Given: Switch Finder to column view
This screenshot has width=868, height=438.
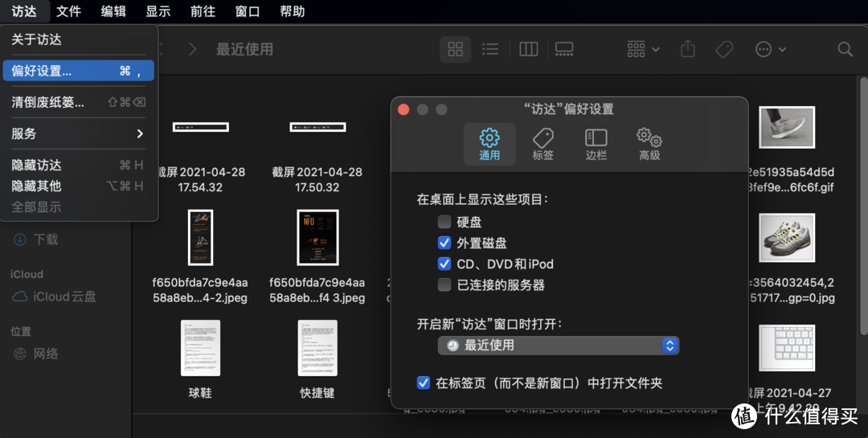Looking at the screenshot, I should click(529, 49).
